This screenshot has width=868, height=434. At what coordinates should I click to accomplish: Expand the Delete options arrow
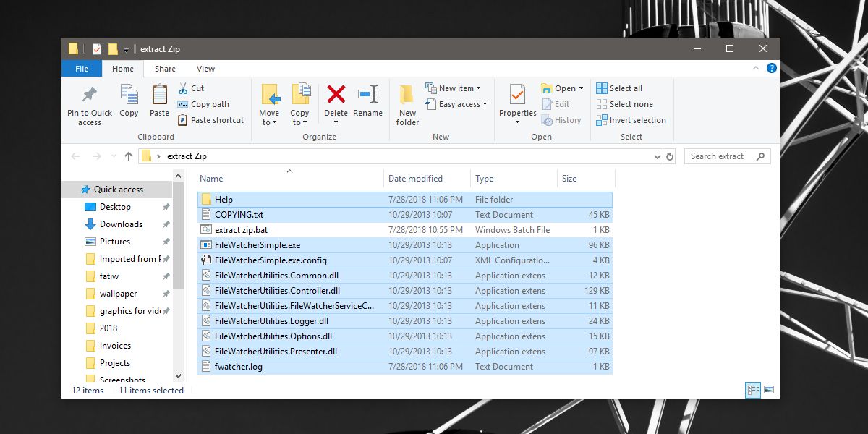336,122
